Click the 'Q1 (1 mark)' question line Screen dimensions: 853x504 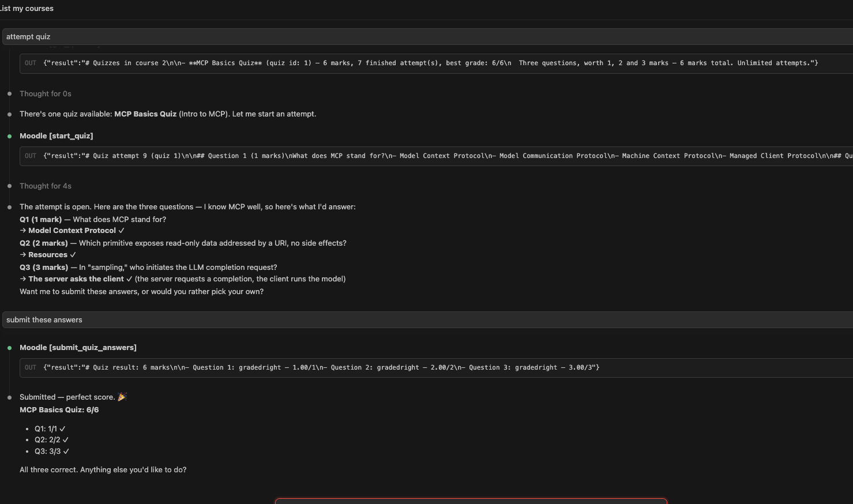point(93,219)
